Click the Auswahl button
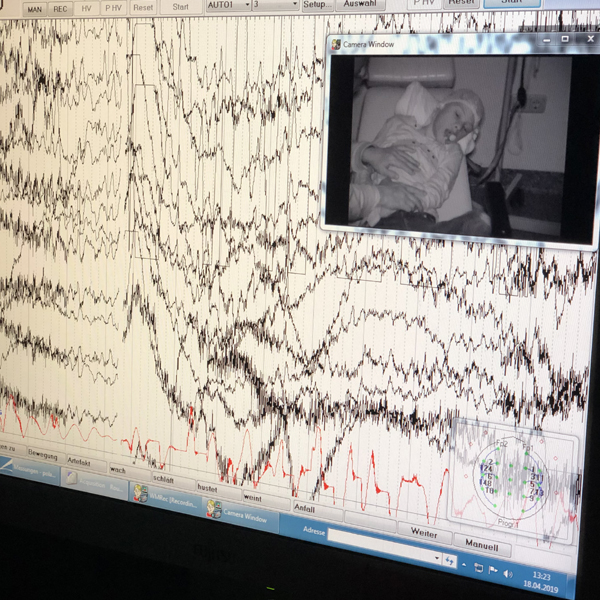This screenshot has height=600, width=600. click(360, 5)
